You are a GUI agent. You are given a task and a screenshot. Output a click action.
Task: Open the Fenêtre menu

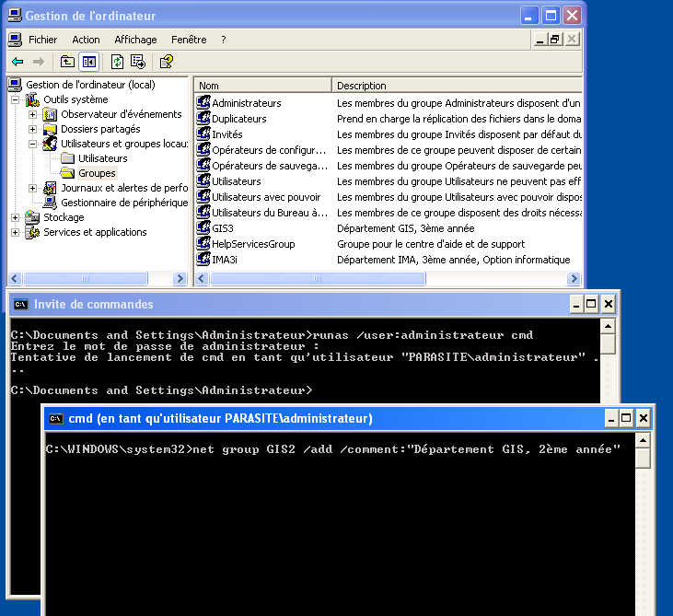pos(189,40)
